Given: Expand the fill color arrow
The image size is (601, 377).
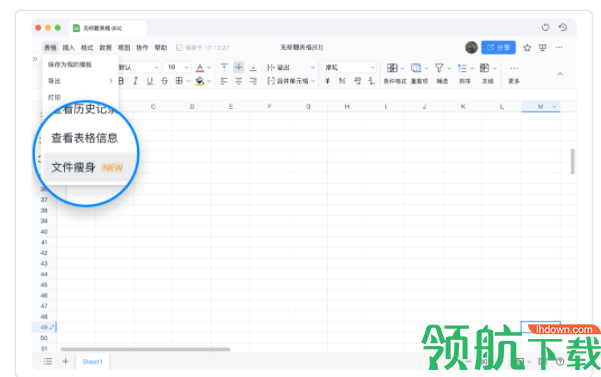Looking at the screenshot, I should pyautogui.click(x=209, y=81).
